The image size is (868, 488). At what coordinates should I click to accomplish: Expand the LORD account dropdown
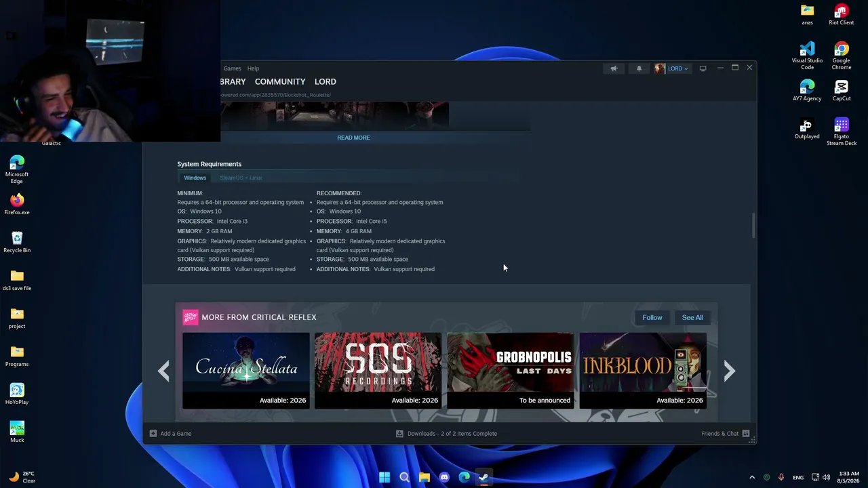[678, 68]
